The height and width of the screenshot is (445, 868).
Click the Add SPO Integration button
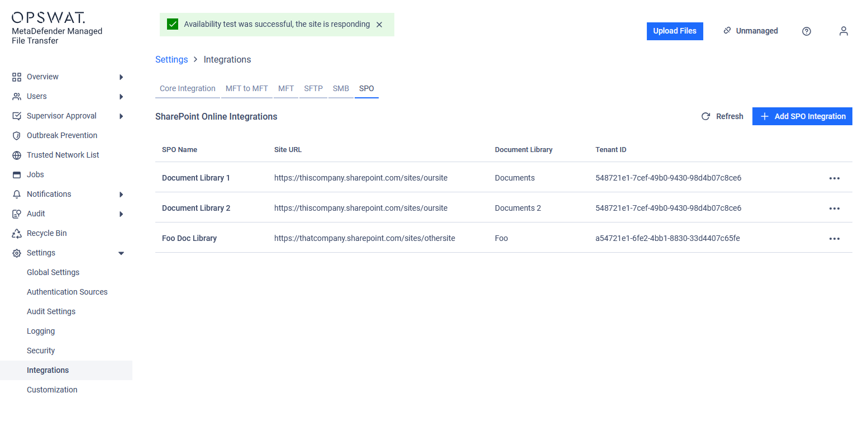coord(802,116)
